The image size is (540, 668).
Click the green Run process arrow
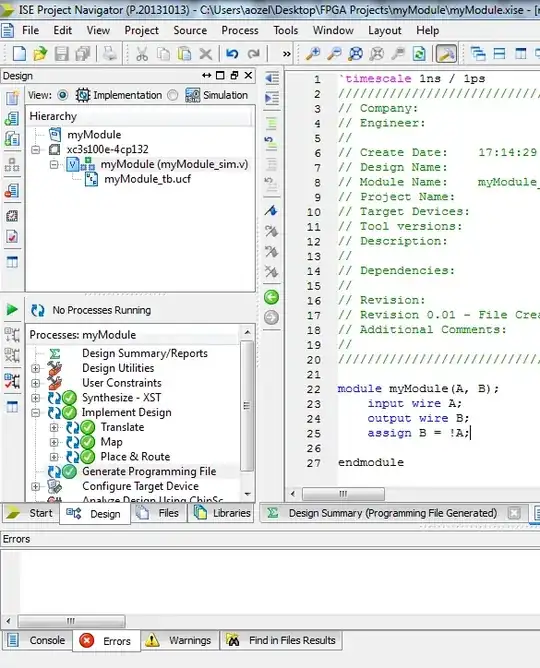click(x=12, y=309)
